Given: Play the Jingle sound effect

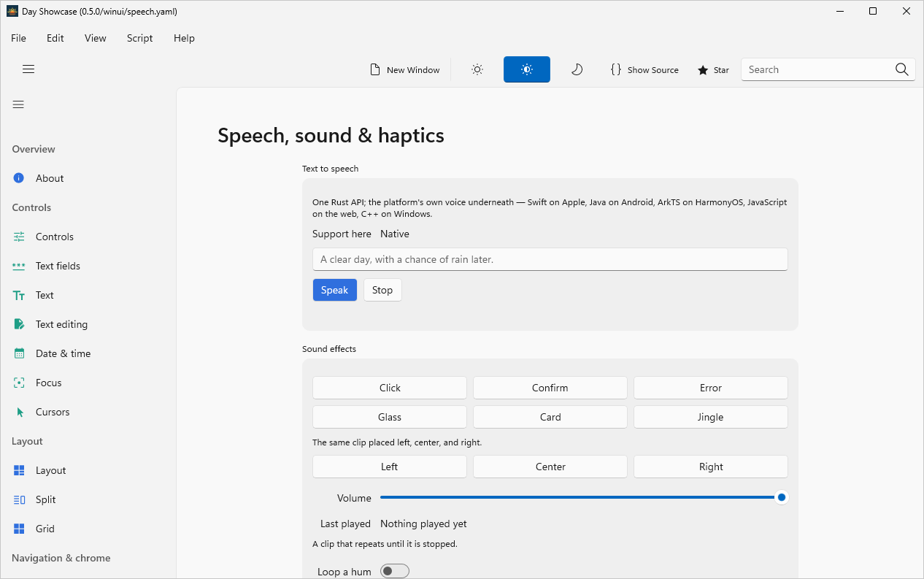Looking at the screenshot, I should coord(711,417).
